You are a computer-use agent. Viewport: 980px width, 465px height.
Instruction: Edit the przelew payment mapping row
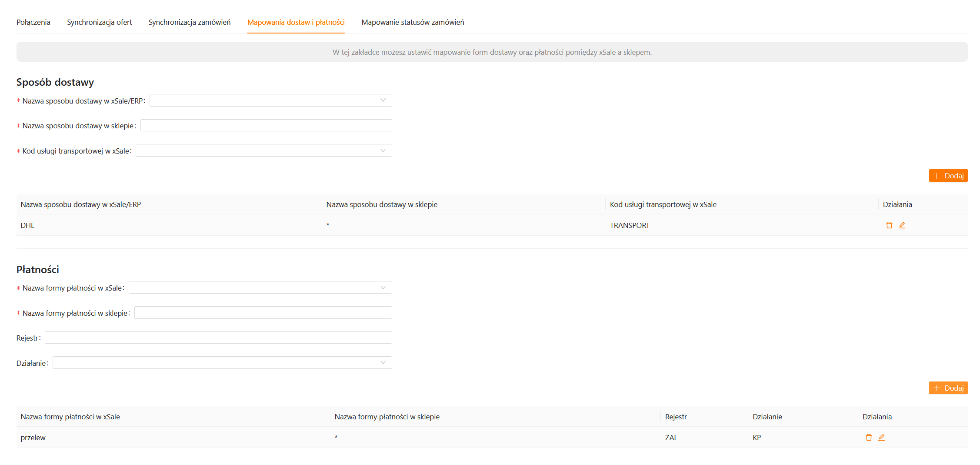pyautogui.click(x=881, y=438)
